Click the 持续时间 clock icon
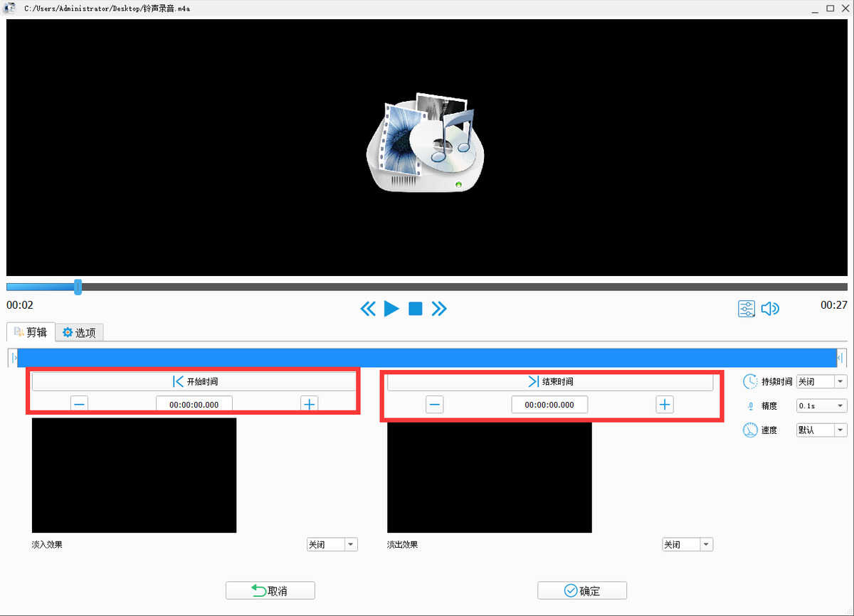This screenshot has height=616, width=854. (750, 382)
